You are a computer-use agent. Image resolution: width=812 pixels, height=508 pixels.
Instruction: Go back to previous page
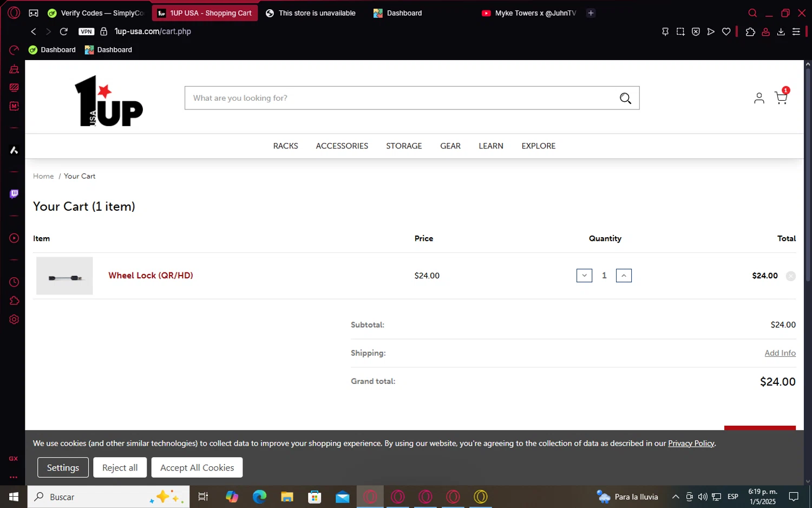[x=34, y=31]
